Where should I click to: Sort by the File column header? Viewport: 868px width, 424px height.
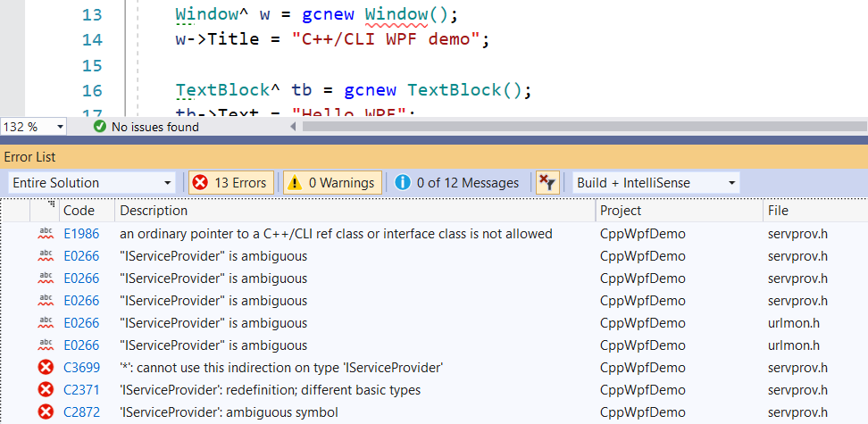click(x=815, y=211)
